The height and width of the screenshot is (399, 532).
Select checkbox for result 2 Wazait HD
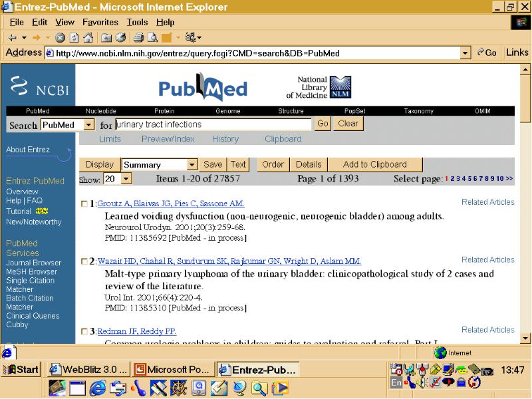(84, 261)
